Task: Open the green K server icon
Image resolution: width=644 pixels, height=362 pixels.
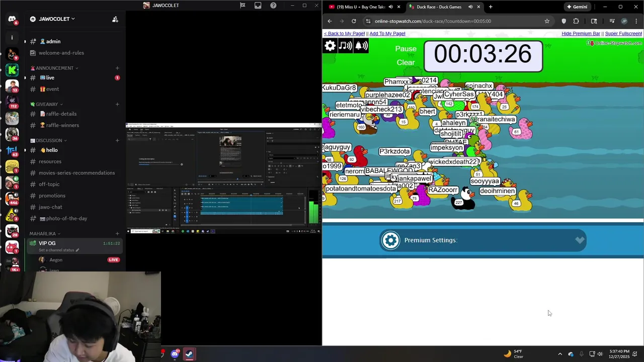Action: pyautogui.click(x=12, y=70)
